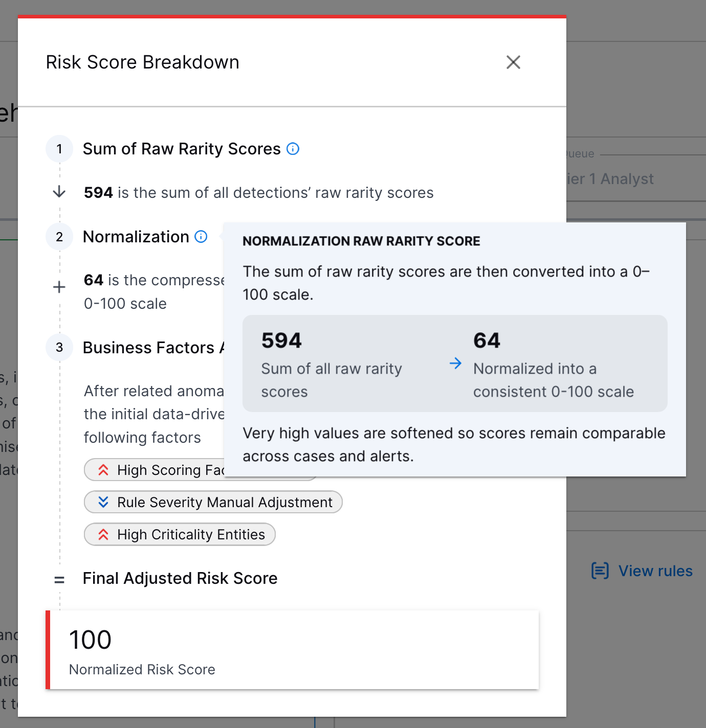Click the downward arrow below step 1

tap(59, 192)
